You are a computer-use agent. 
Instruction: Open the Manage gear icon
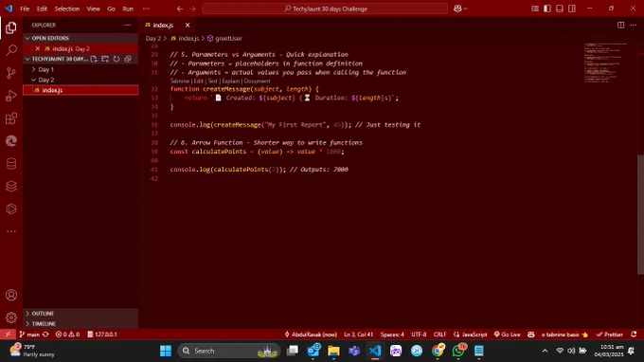tap(11, 317)
